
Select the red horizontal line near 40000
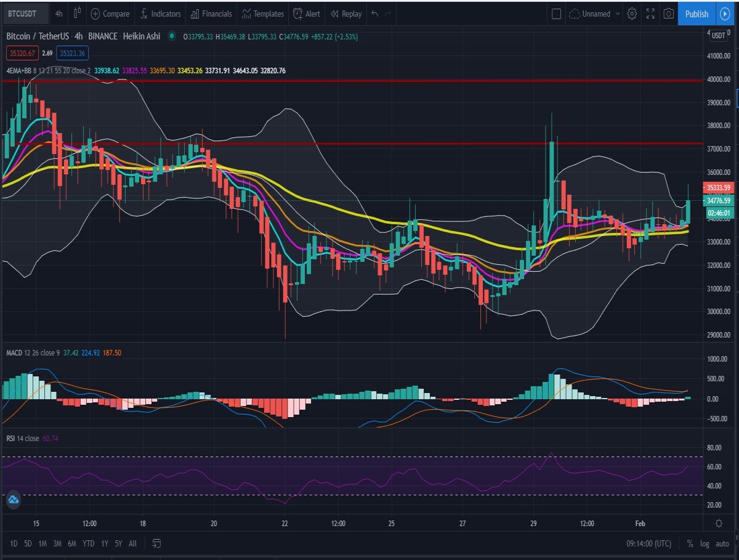point(351,80)
